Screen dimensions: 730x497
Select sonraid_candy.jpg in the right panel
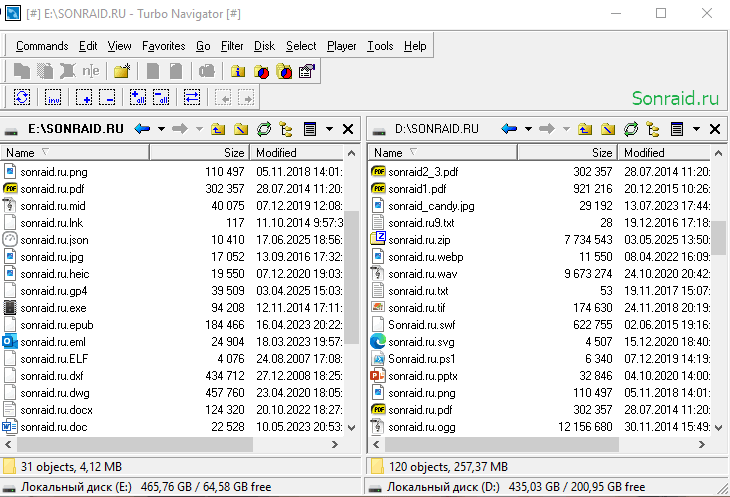[431, 206]
